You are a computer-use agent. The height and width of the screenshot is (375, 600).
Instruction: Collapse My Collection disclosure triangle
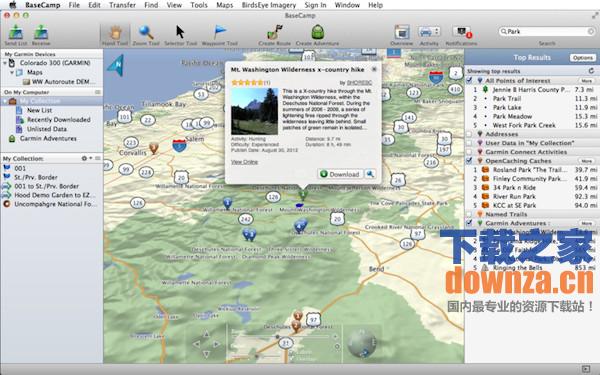click(5, 101)
